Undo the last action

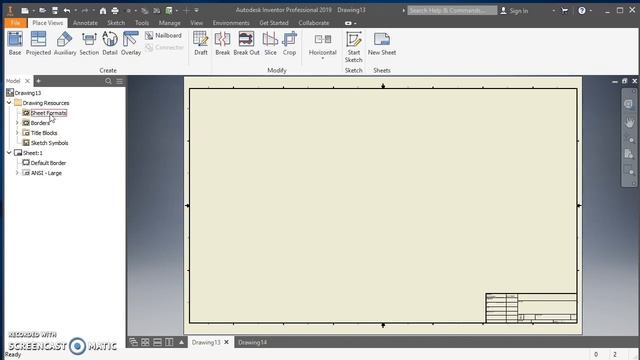[x=67, y=10]
